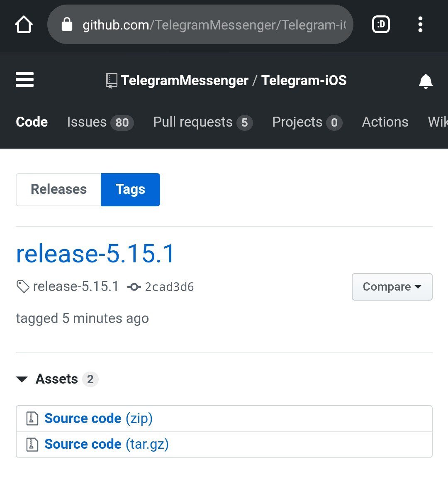The height and width of the screenshot is (477, 448).
Task: Open the Telegram-iOS repository link
Action: point(304,80)
